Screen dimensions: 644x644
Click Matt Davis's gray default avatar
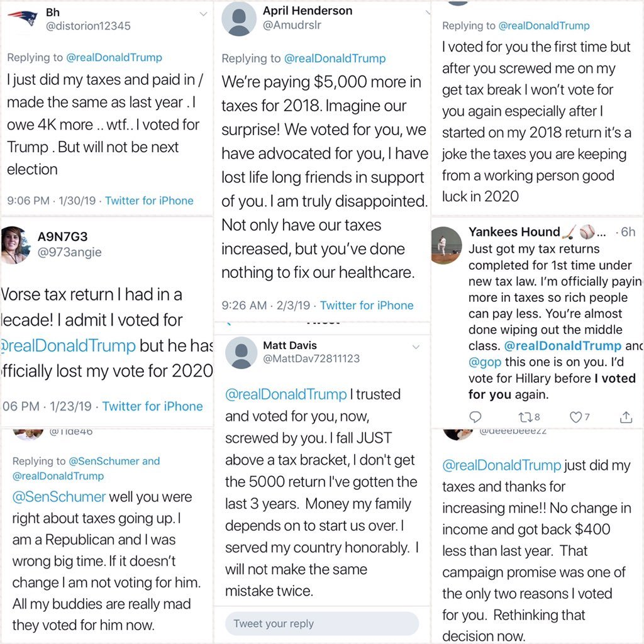(241, 353)
